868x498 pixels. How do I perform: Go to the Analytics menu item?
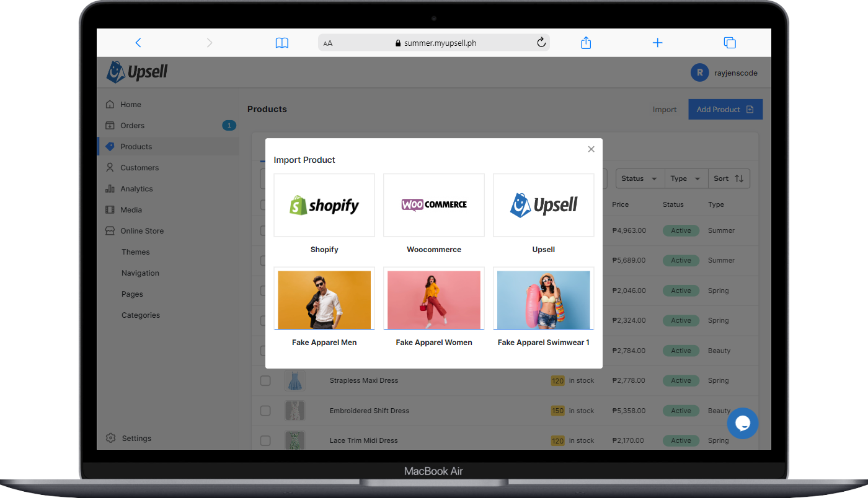(136, 189)
